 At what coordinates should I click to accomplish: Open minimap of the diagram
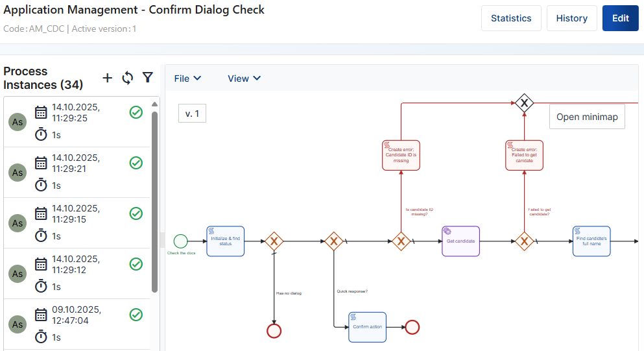[x=587, y=117]
